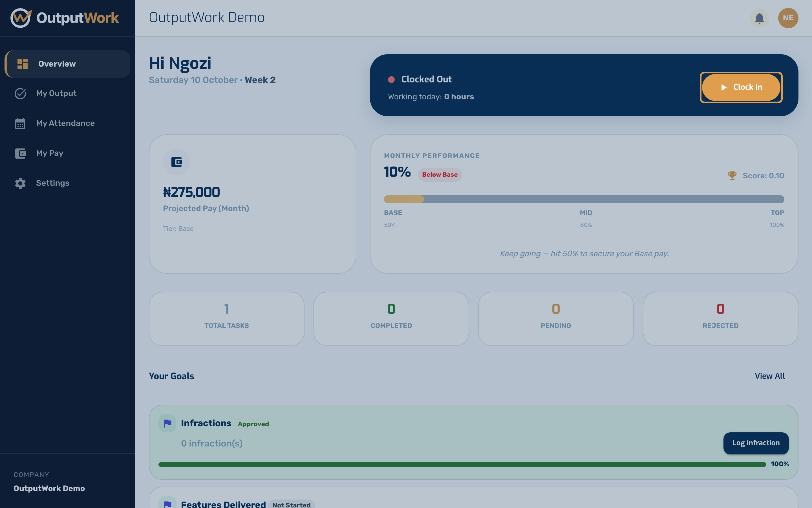Click the My Output checkmark icon
This screenshot has width=812, height=508.
(x=21, y=93)
